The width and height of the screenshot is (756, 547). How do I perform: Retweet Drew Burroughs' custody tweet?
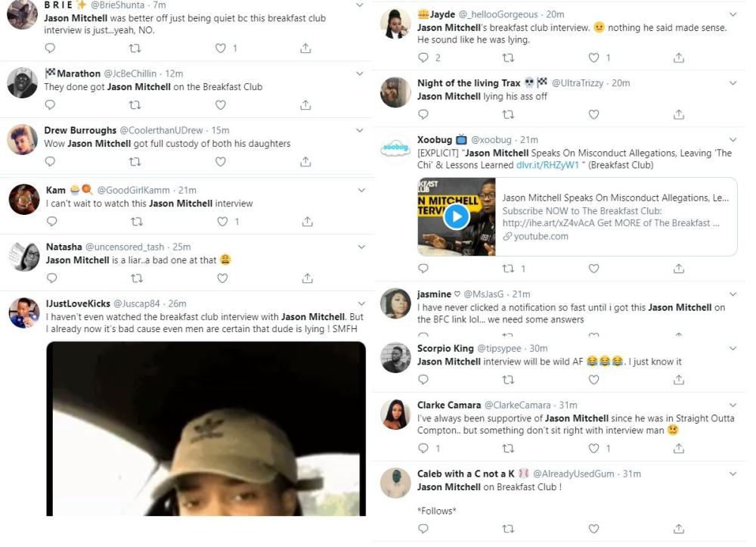point(135,162)
